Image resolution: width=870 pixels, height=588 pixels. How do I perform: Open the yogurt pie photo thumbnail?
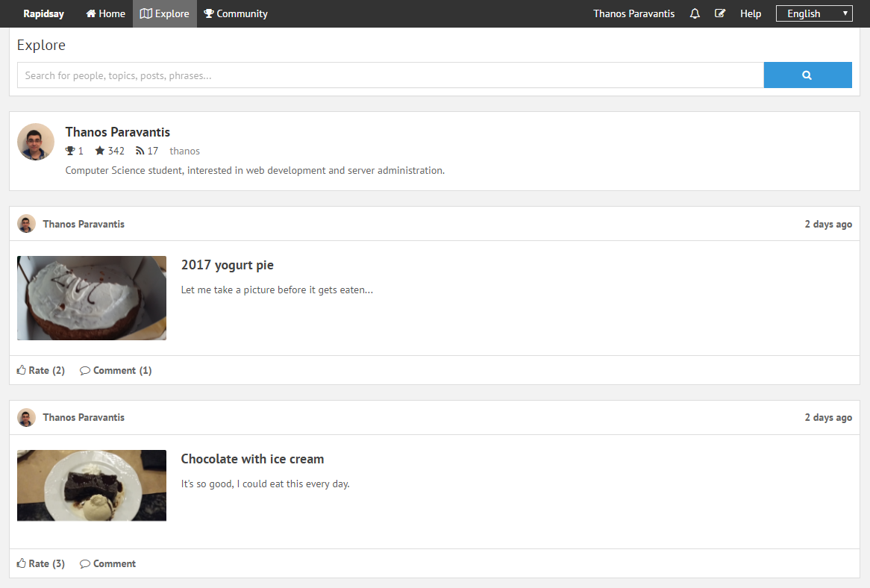pos(92,298)
